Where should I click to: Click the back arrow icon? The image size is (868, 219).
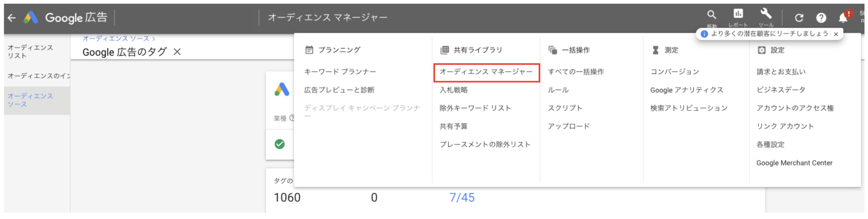click(12, 18)
